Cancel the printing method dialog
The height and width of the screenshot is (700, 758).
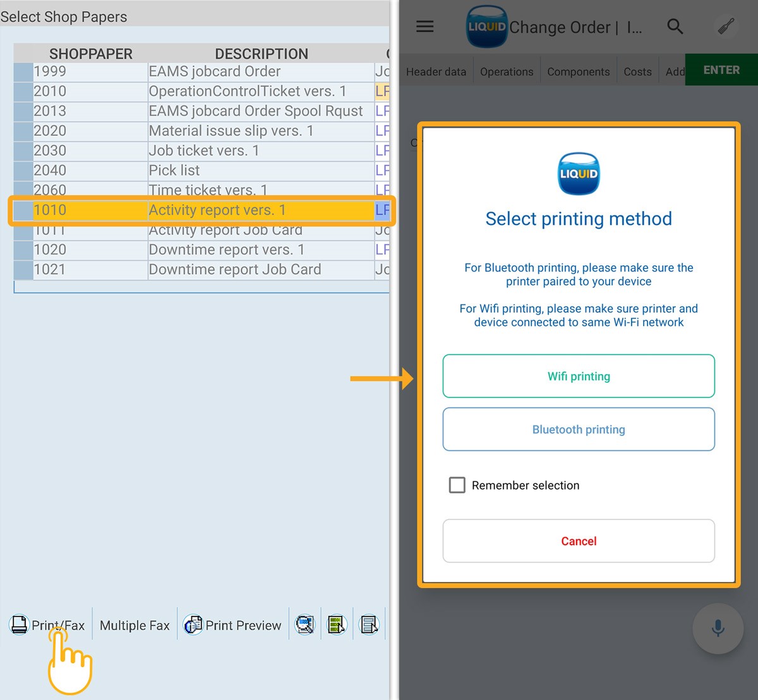coord(579,541)
